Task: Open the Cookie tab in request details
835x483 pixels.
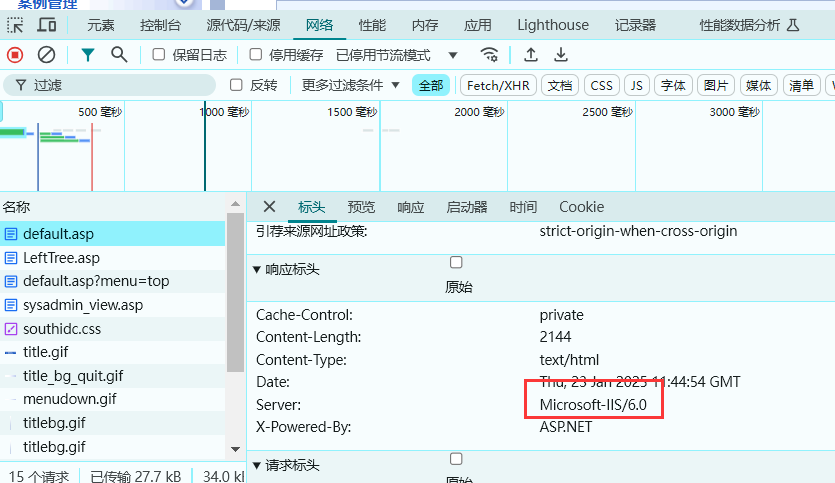Action: [x=581, y=207]
